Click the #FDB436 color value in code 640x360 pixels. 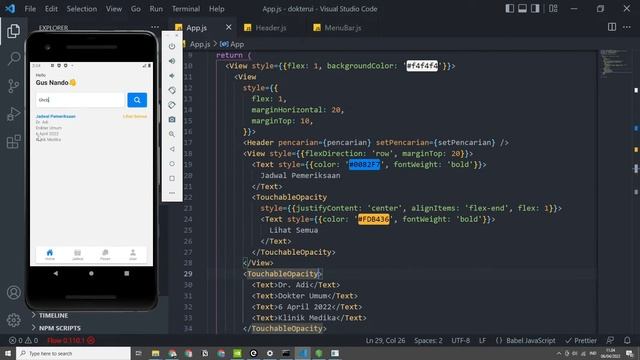pyautogui.click(x=373, y=219)
